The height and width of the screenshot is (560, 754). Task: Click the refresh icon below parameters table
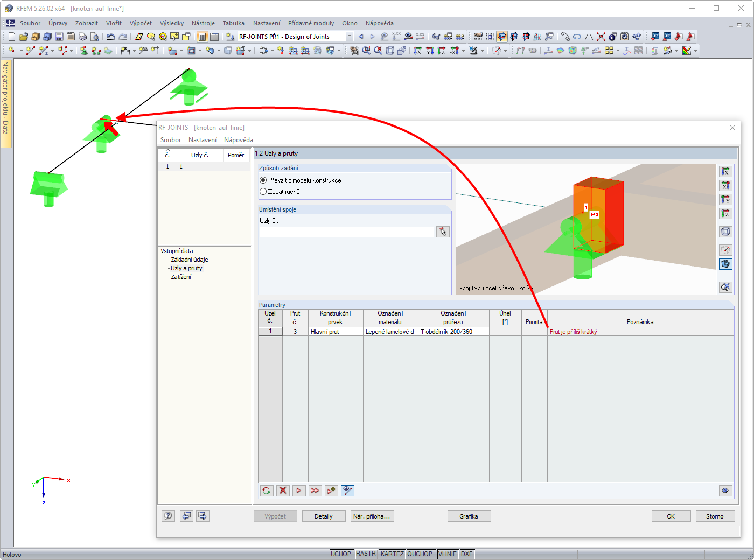[267, 491]
